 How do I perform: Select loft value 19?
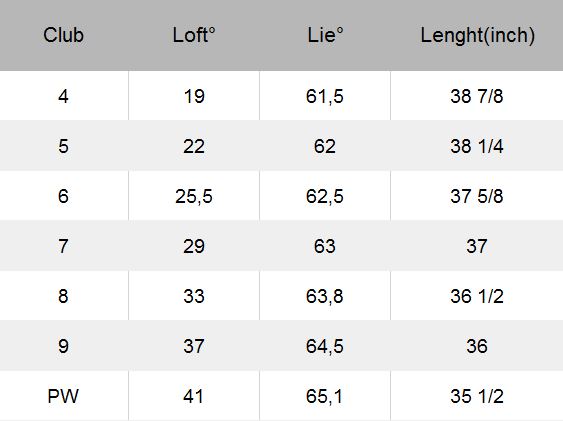(194, 96)
